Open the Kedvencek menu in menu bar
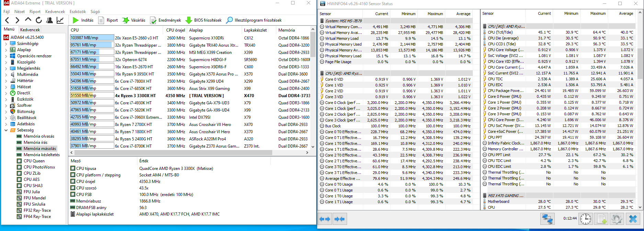The width and height of the screenshot is (644, 231). tap(55, 12)
